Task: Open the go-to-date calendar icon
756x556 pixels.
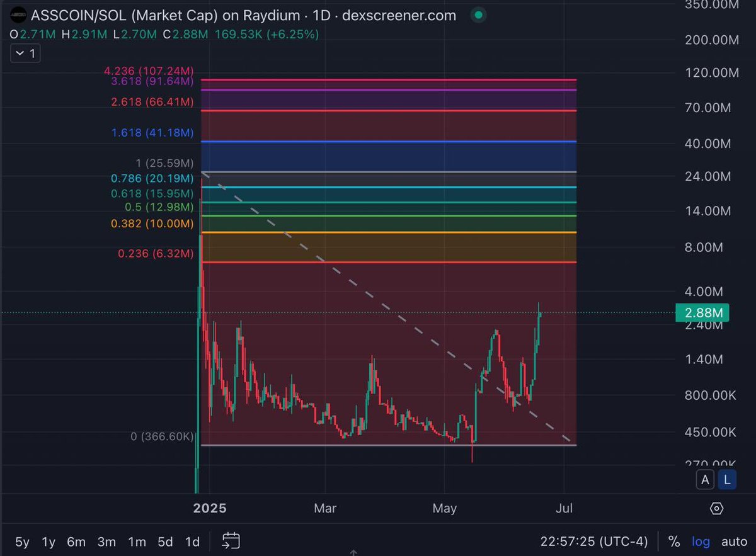Action: pos(231,541)
